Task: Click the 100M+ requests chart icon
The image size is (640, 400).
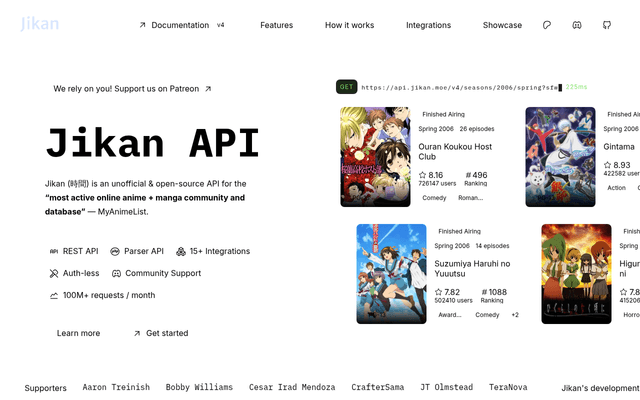Action: pos(53,296)
